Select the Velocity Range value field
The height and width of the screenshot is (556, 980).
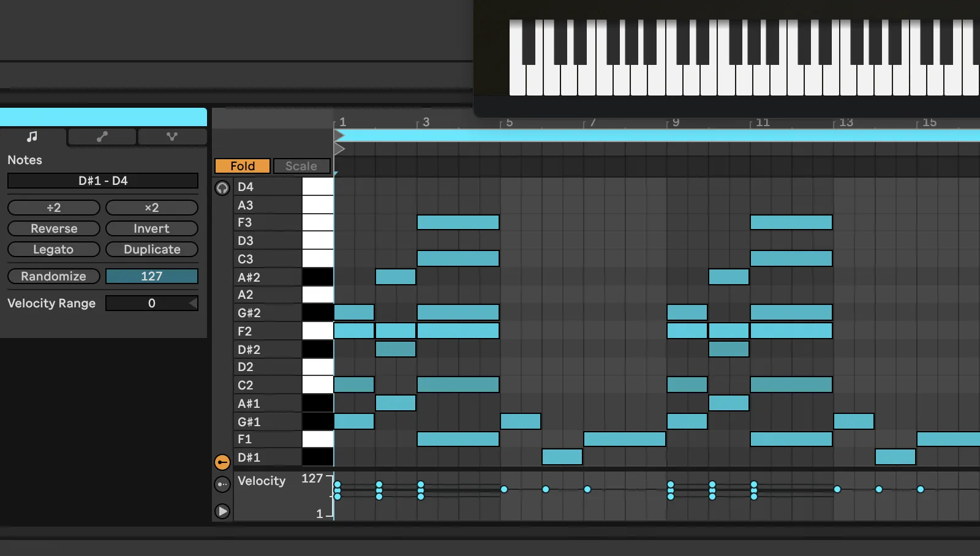point(151,303)
